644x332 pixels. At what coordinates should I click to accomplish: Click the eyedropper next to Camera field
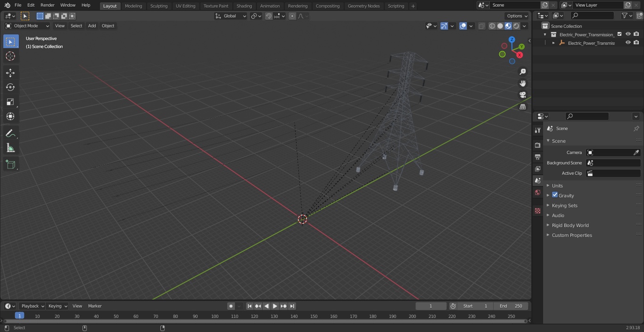coord(636,153)
